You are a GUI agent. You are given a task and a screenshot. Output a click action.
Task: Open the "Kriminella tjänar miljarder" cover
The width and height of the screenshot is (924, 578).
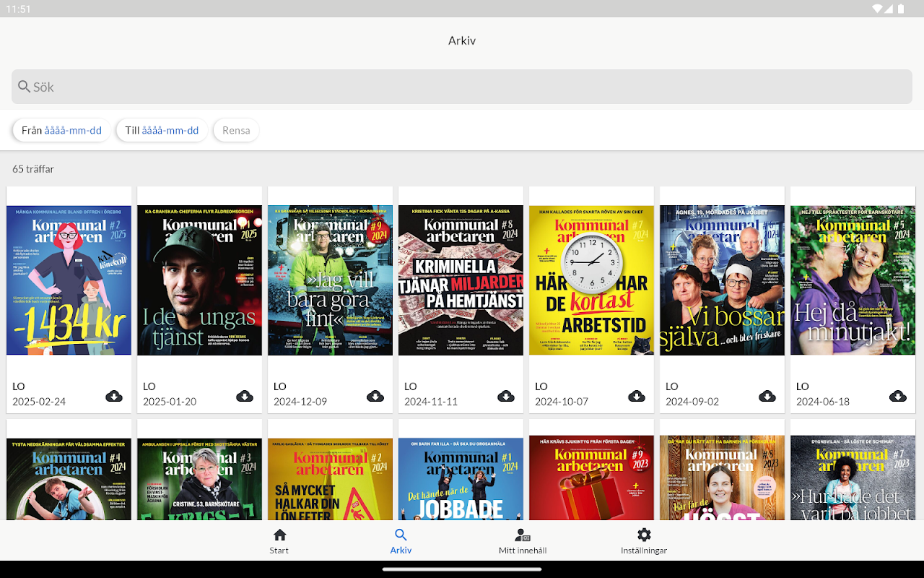coord(461,280)
